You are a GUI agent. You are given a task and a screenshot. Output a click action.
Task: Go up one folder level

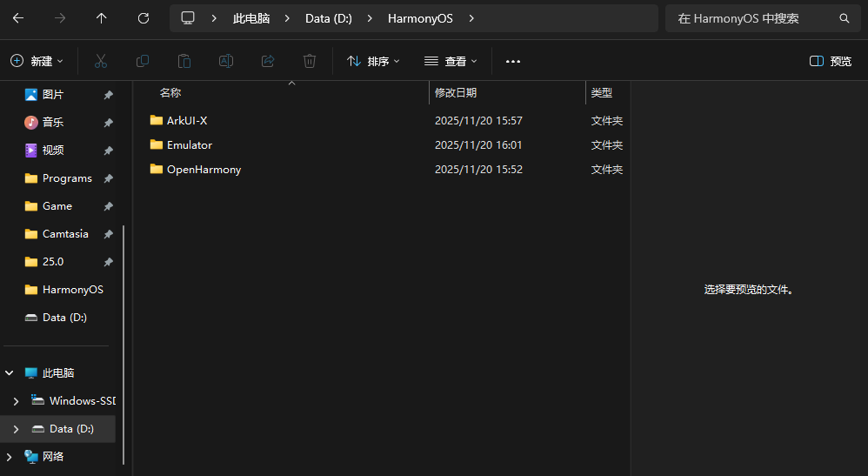click(x=101, y=18)
